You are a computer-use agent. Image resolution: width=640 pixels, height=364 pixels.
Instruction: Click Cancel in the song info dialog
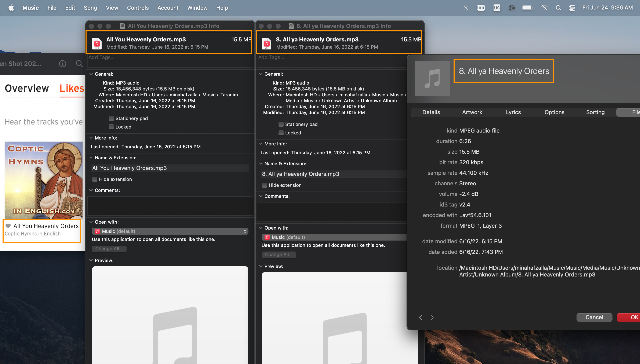(594, 317)
